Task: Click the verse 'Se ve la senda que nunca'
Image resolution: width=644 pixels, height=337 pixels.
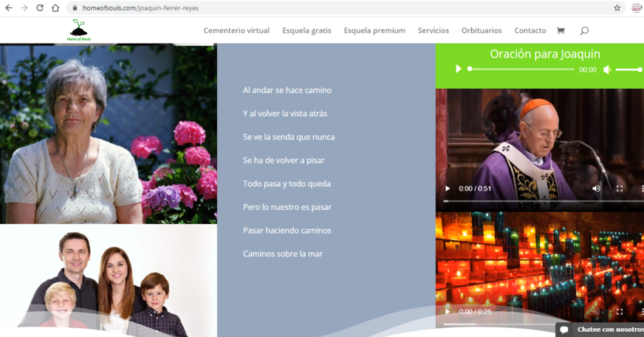Action: coord(289,137)
